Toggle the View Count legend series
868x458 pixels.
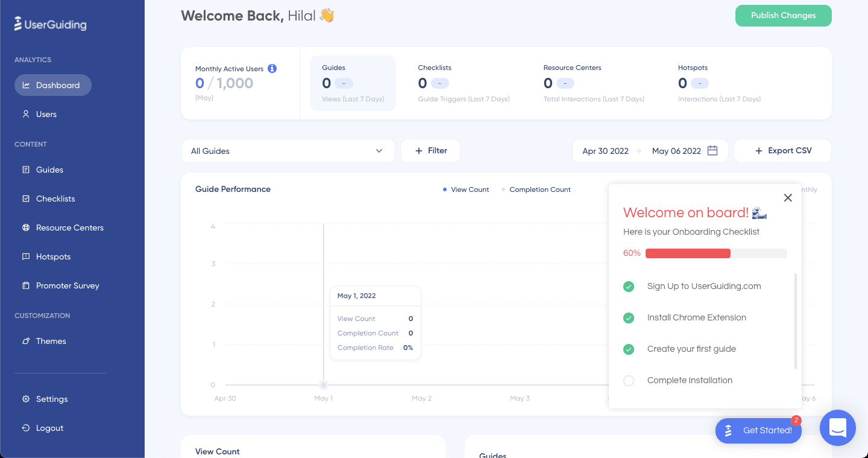[x=466, y=189]
